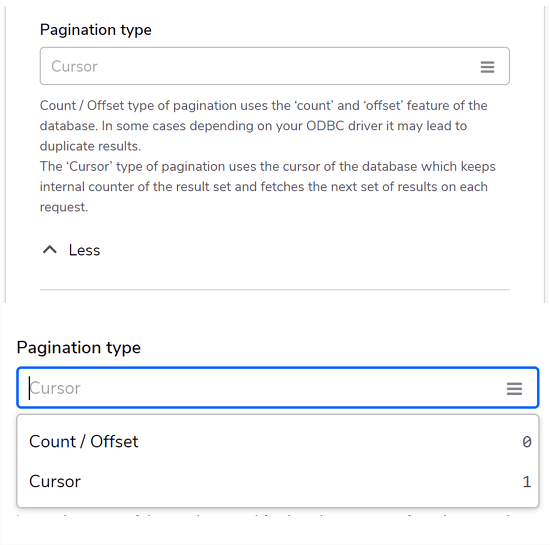The height and width of the screenshot is (545, 550).
Task: Click the index 1 beside the Cursor option
Action: tap(526, 482)
